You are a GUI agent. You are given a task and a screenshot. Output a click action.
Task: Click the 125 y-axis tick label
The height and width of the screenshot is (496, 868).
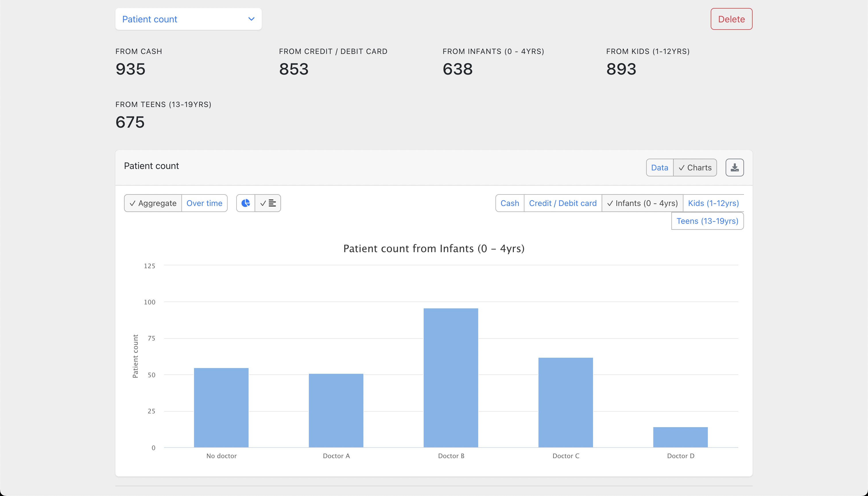coord(150,266)
